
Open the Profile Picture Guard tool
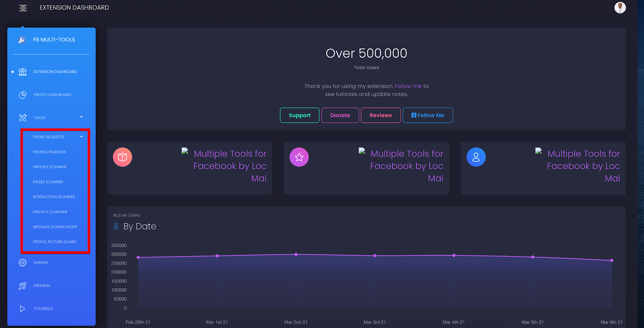click(55, 242)
